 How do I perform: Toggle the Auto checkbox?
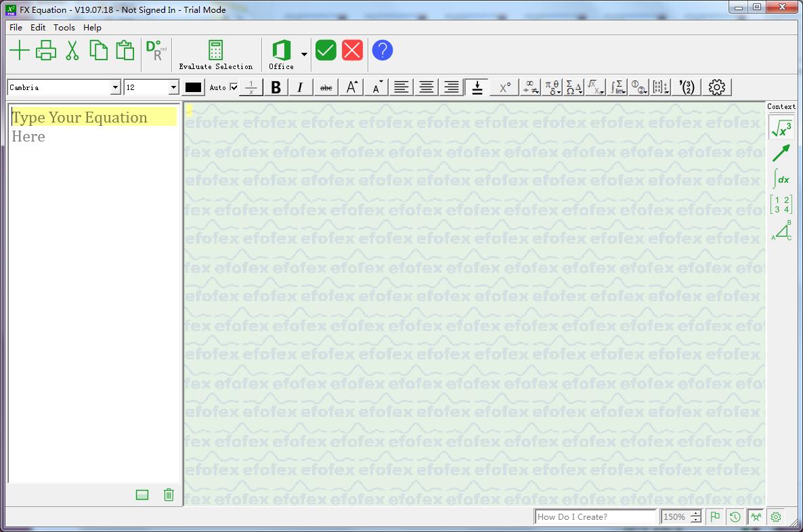tap(234, 87)
